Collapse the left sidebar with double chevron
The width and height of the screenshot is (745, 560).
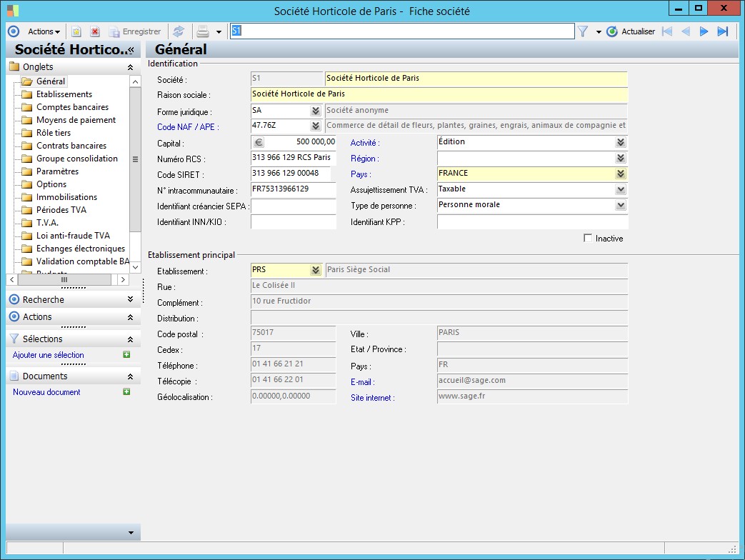point(131,50)
